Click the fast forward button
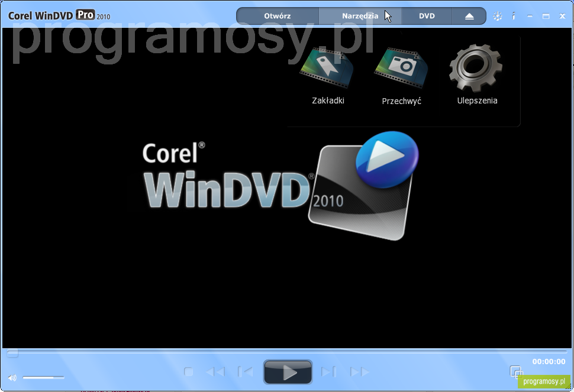 click(x=359, y=372)
